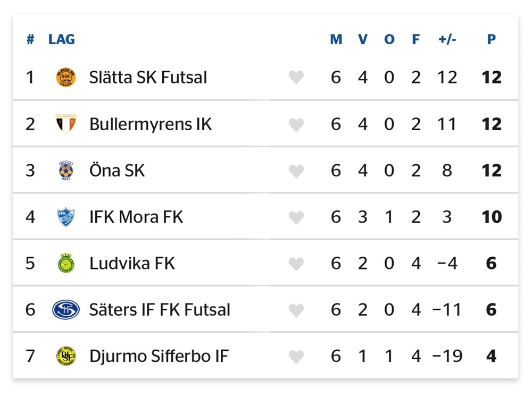Open the Bullermyrens IK team page
Screen dimensions: 532x397
(x=150, y=124)
